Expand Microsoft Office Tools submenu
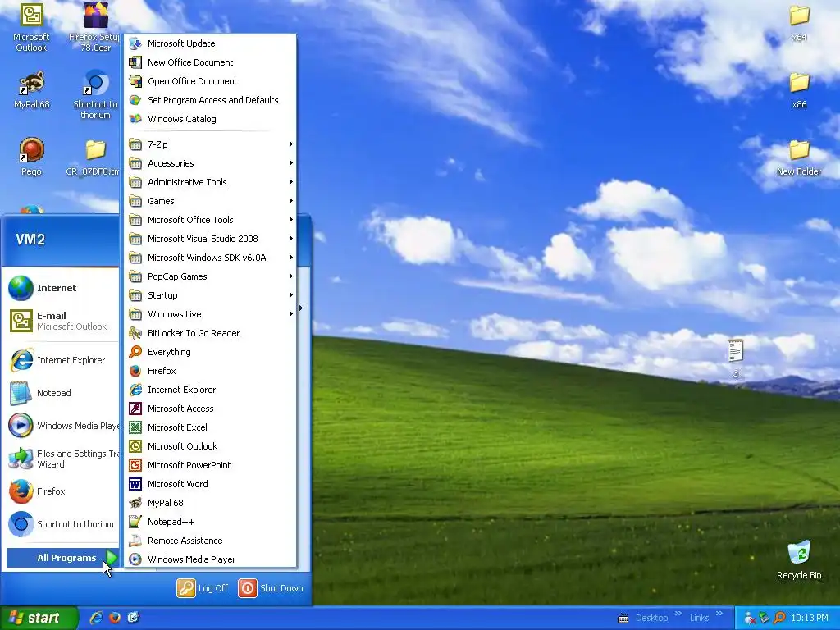Viewport: 840px width, 630px height. (210, 220)
